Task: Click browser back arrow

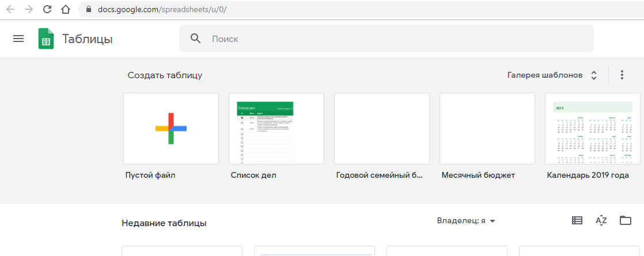Action: [x=10, y=9]
